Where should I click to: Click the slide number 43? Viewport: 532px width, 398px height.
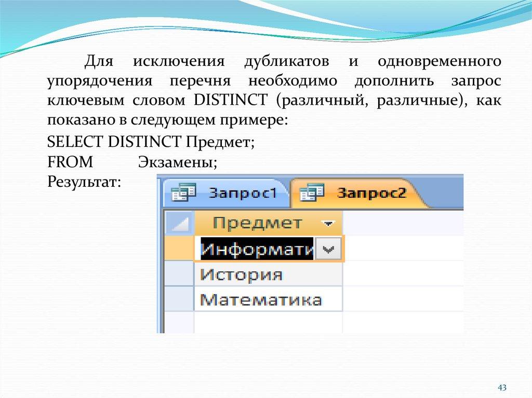click(502, 388)
